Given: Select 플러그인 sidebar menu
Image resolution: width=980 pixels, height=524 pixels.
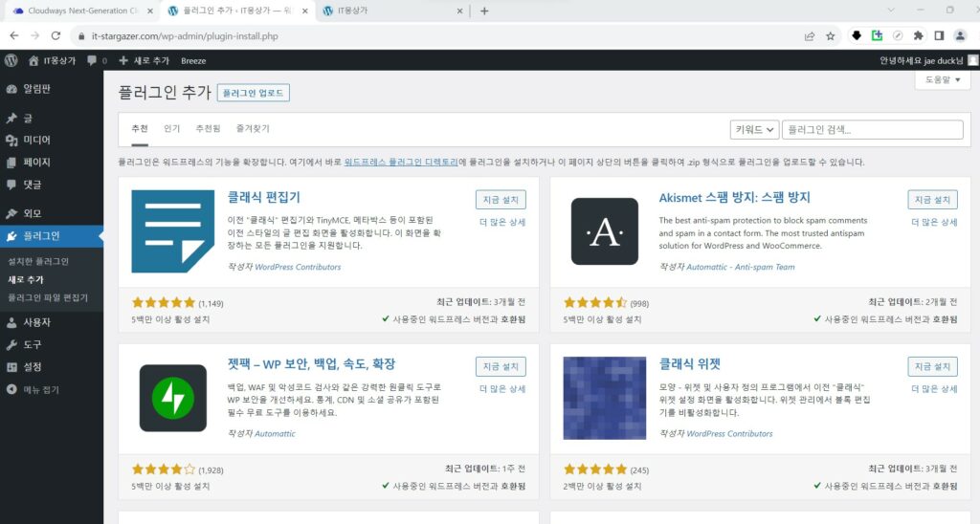Looking at the screenshot, I should point(52,235).
